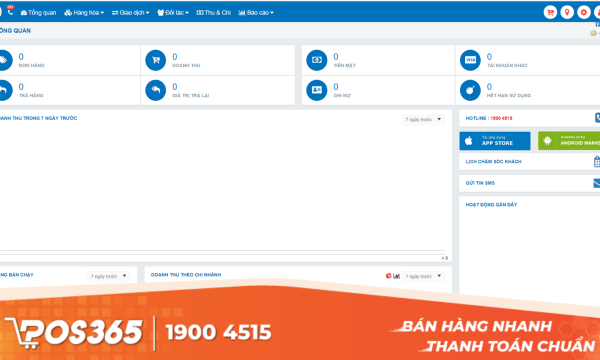
Task: Click the Tiền mặt label
Action: [345, 66]
